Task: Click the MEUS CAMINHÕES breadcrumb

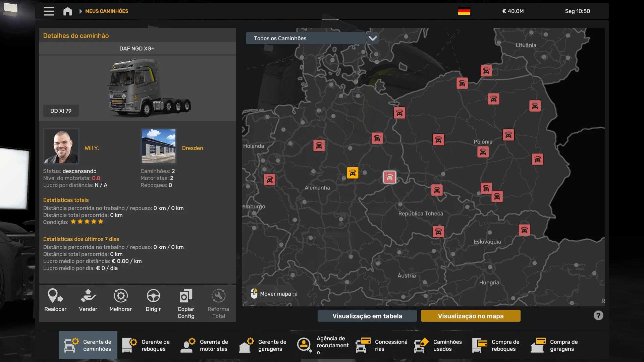Action: pos(106,11)
